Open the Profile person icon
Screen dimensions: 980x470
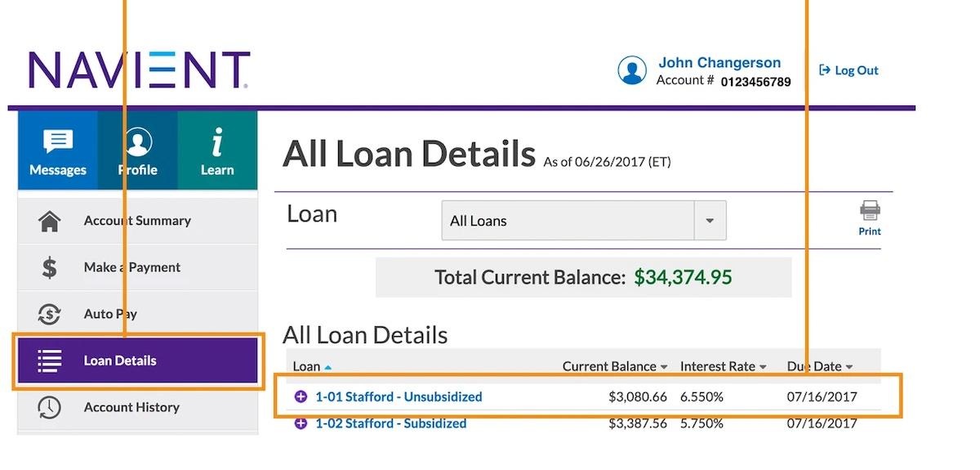(x=137, y=142)
